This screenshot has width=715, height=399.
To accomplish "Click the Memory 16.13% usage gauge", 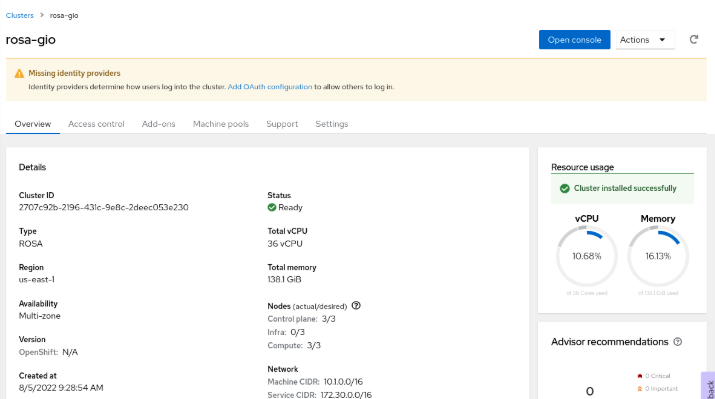I will click(658, 256).
